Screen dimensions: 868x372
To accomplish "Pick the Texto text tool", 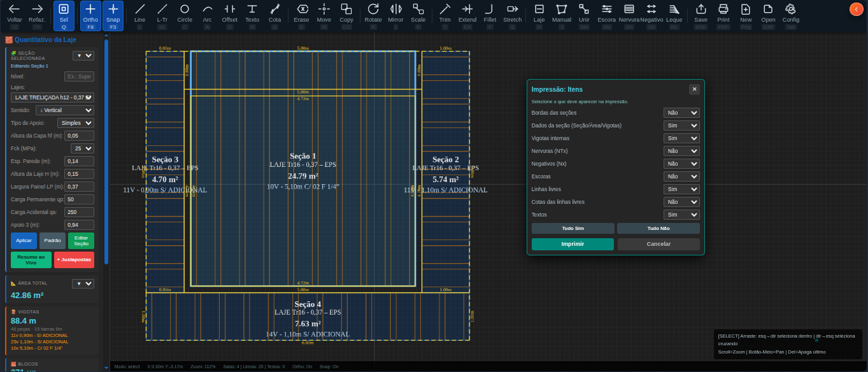I will (252, 16).
